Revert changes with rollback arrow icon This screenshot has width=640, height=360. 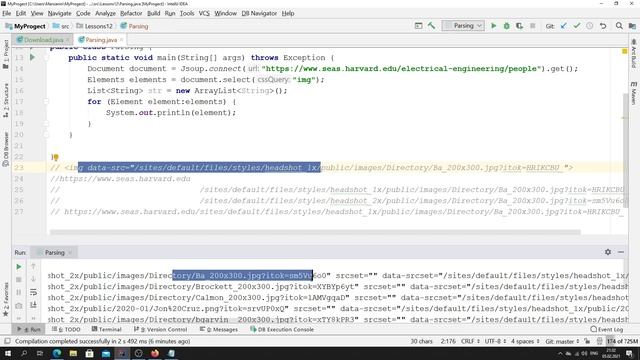click(x=603, y=26)
